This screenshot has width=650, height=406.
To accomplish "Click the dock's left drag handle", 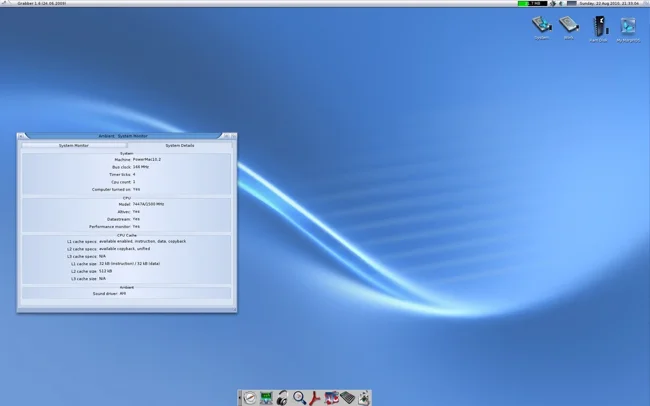I will tap(240, 397).
